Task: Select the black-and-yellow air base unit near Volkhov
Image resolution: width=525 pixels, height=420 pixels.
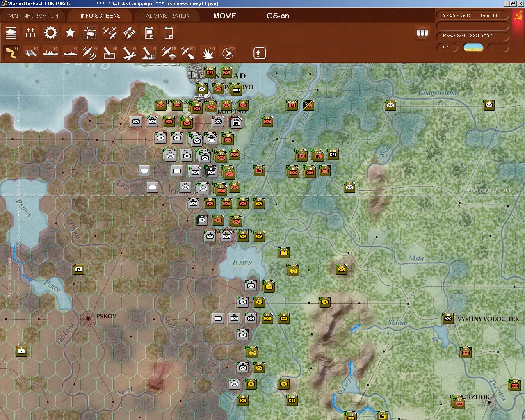Action: [x=308, y=105]
